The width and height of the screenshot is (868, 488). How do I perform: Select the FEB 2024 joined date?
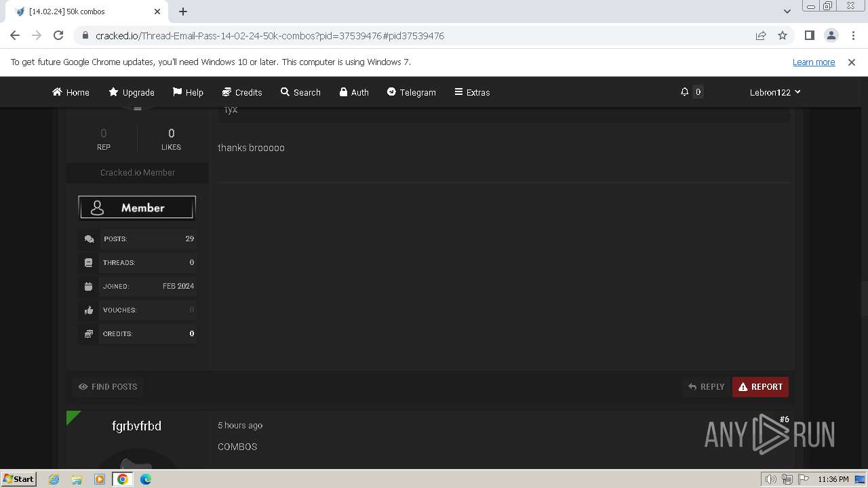(x=178, y=286)
